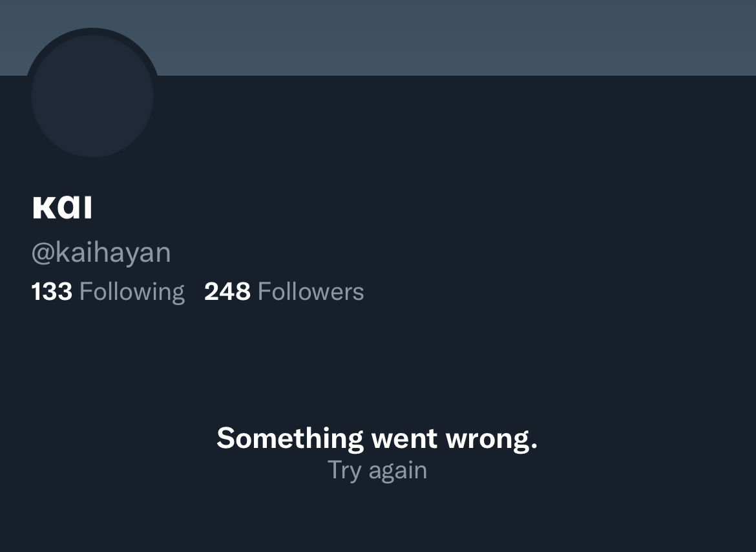Click the @kaihayan handle text
This screenshot has height=552, width=756.
[101, 253]
